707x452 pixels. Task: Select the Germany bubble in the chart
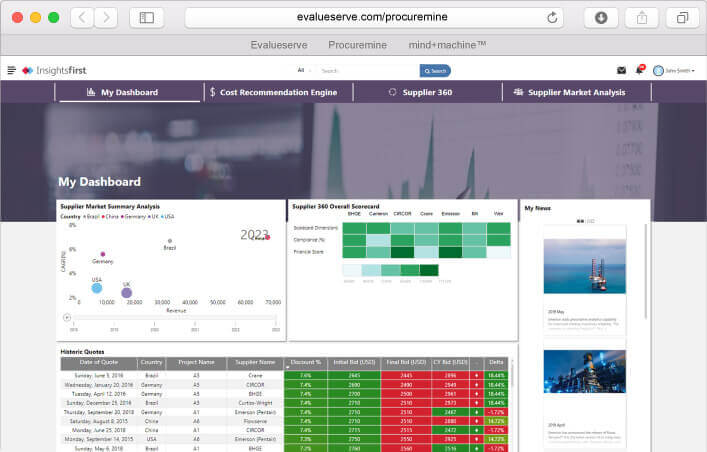pyautogui.click(x=103, y=254)
